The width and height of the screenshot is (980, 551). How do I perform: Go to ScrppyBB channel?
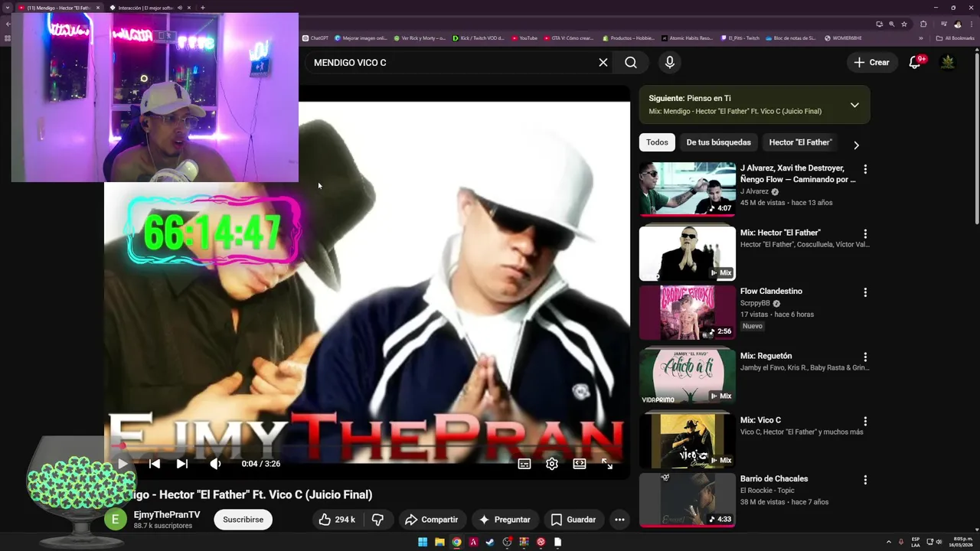coord(755,303)
